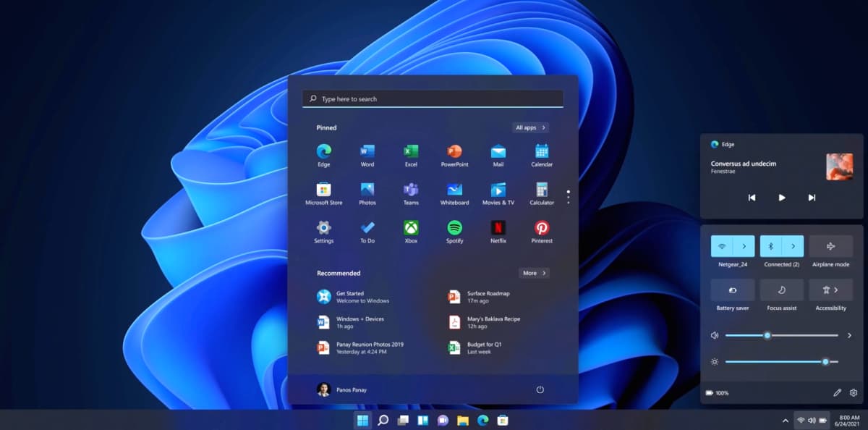Viewport: 868px width, 430px height.
Task: Expand the Bluetooth connected devices list
Action: click(x=793, y=246)
